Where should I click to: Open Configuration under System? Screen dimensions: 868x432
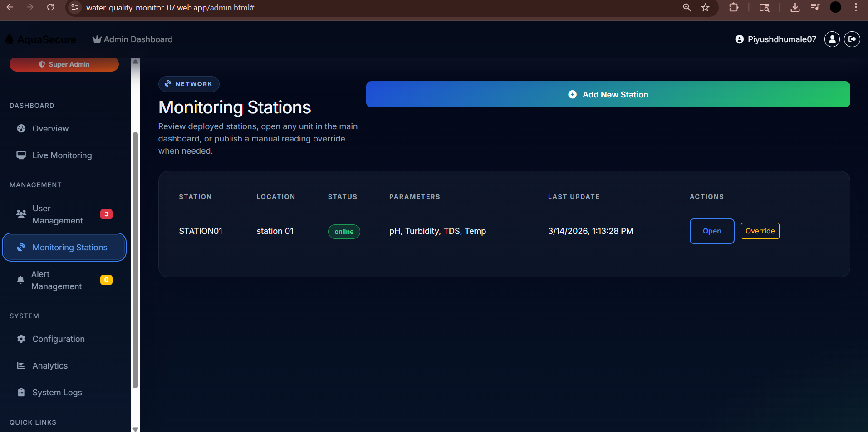tap(64, 339)
